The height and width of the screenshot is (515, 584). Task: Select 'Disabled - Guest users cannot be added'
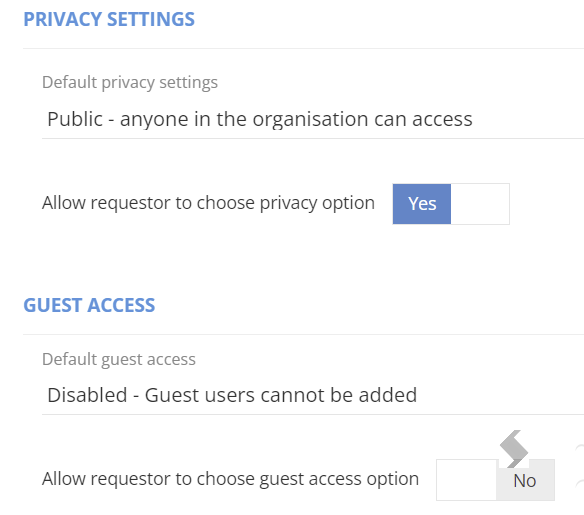(232, 395)
